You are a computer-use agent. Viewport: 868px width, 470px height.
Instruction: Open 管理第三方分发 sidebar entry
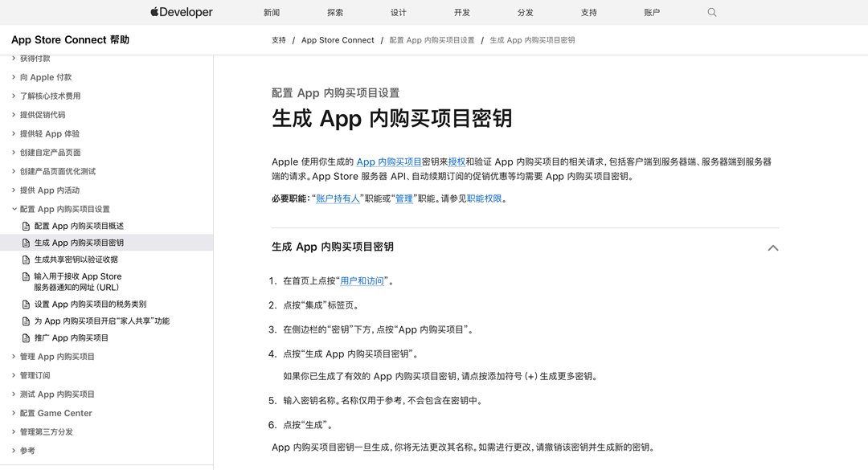[47, 431]
